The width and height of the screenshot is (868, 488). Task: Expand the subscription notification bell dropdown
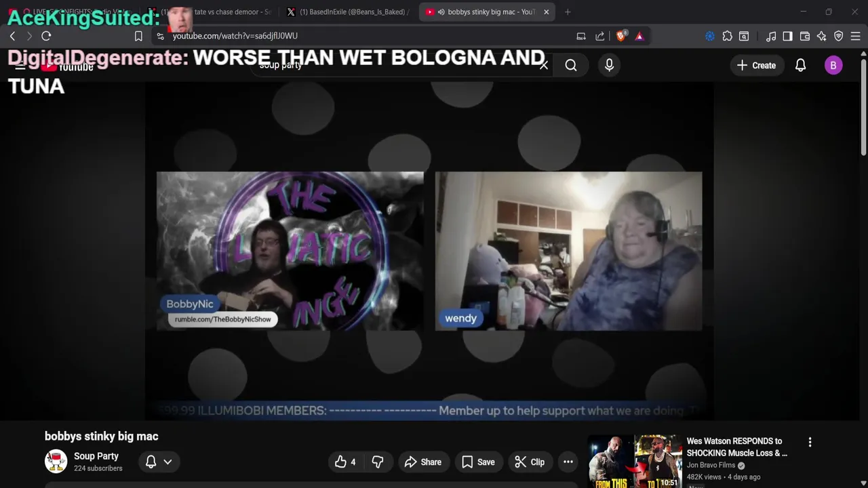[x=159, y=462]
